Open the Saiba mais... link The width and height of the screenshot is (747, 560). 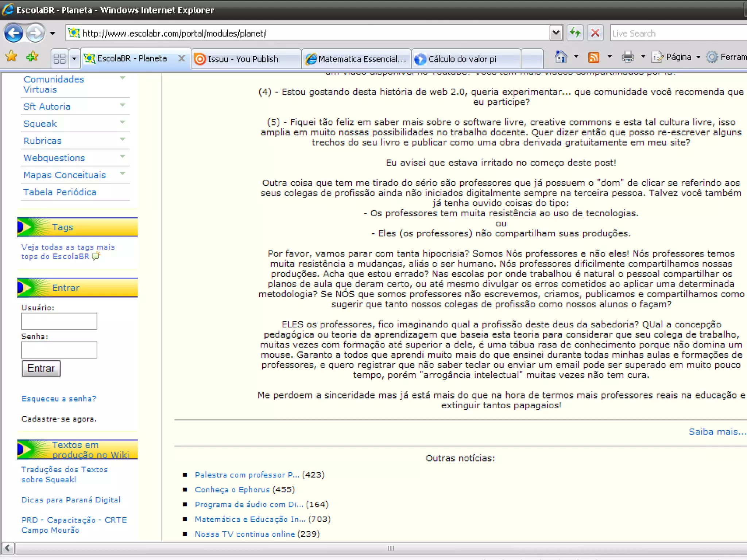coord(717,432)
